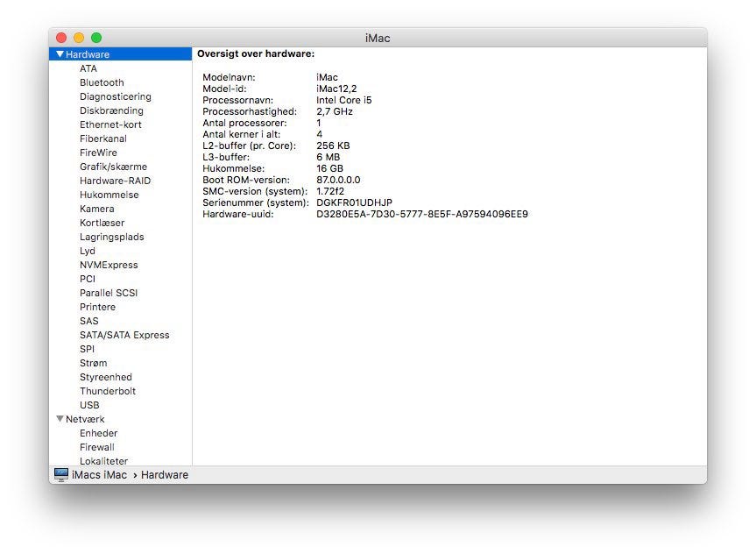This screenshot has height=554, width=756.
Task: Open the Thunderbolt section
Action: (x=108, y=391)
